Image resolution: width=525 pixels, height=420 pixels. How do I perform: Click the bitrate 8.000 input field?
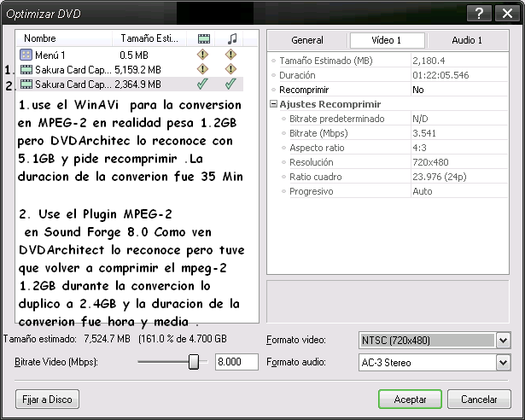236,362
